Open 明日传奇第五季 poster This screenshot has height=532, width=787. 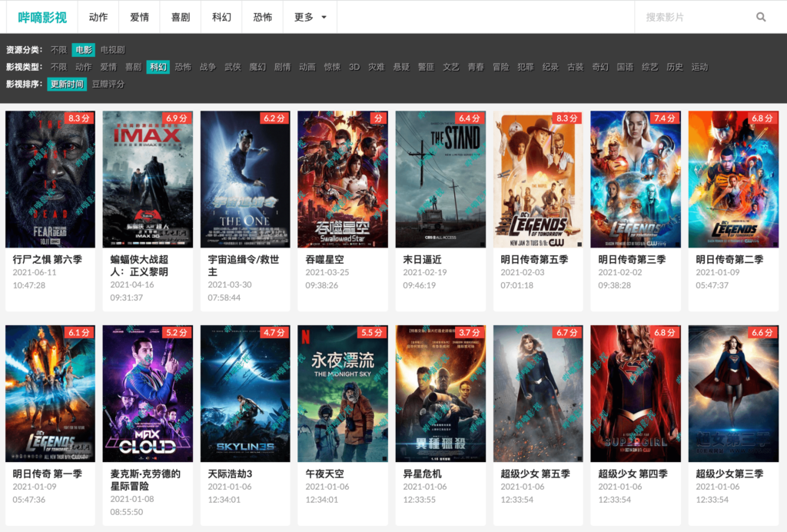click(x=538, y=179)
